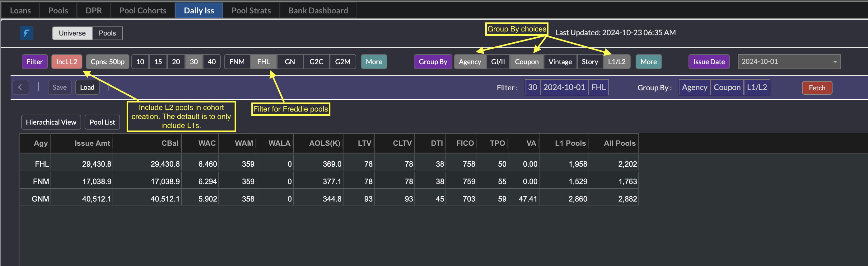Expand the More filter options
The height and width of the screenshot is (266, 868).
(374, 62)
